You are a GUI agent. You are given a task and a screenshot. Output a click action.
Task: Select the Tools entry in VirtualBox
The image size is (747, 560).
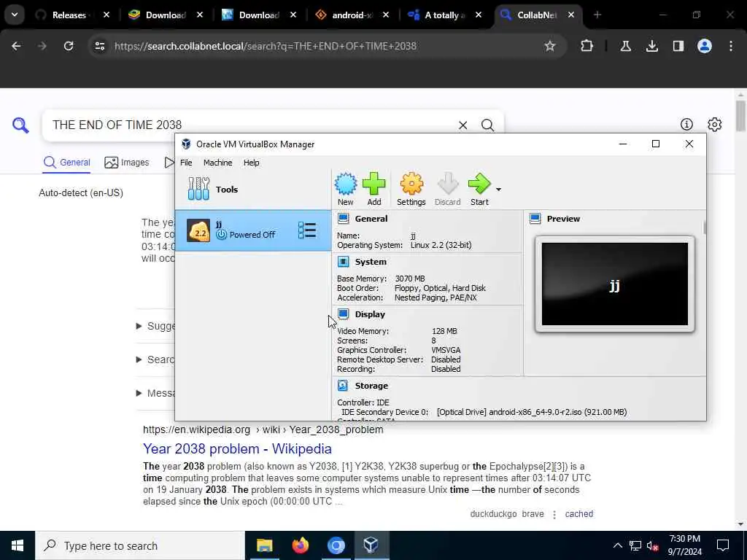pyautogui.click(x=253, y=189)
